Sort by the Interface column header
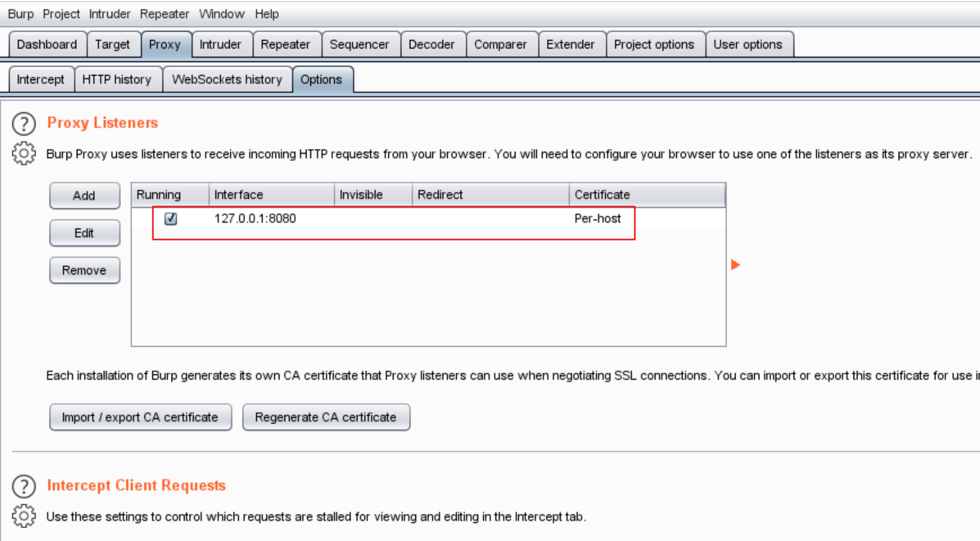Screen dimensions: 980x541 tap(272, 195)
